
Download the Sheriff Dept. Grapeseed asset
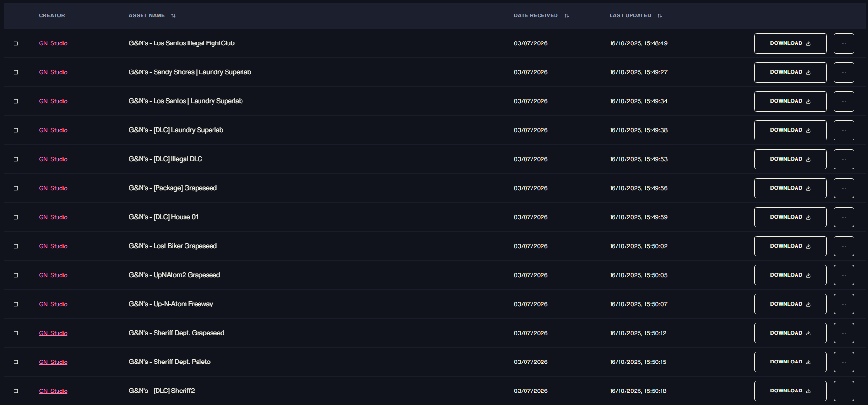790,333
